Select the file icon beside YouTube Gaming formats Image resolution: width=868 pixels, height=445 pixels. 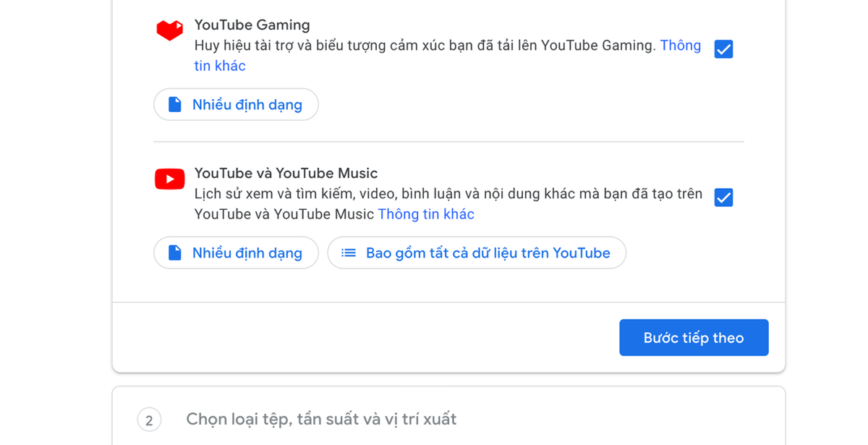(x=174, y=104)
